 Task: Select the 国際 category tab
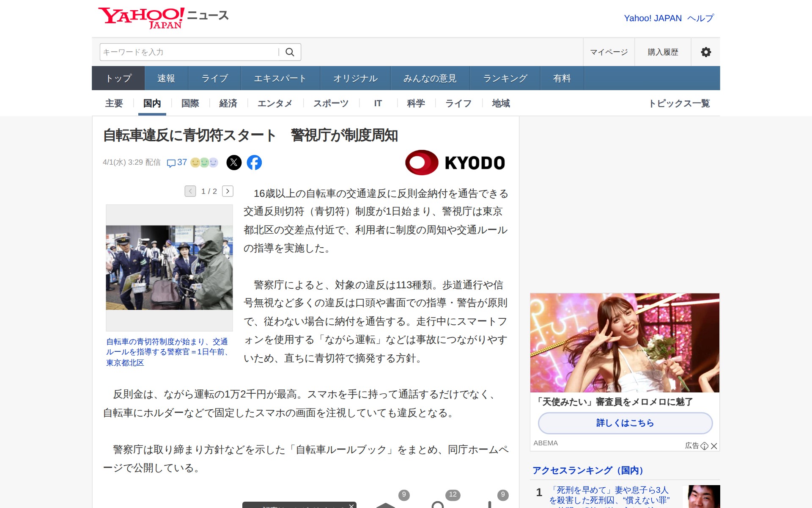(x=190, y=103)
